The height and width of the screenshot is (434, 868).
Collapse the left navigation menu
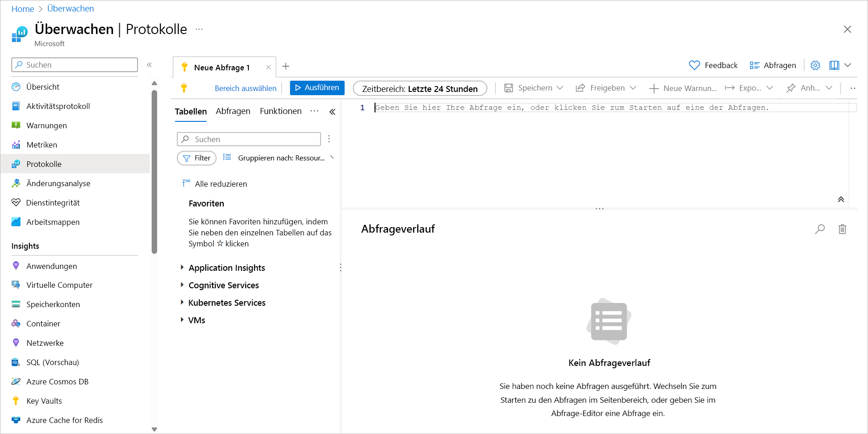coord(149,65)
